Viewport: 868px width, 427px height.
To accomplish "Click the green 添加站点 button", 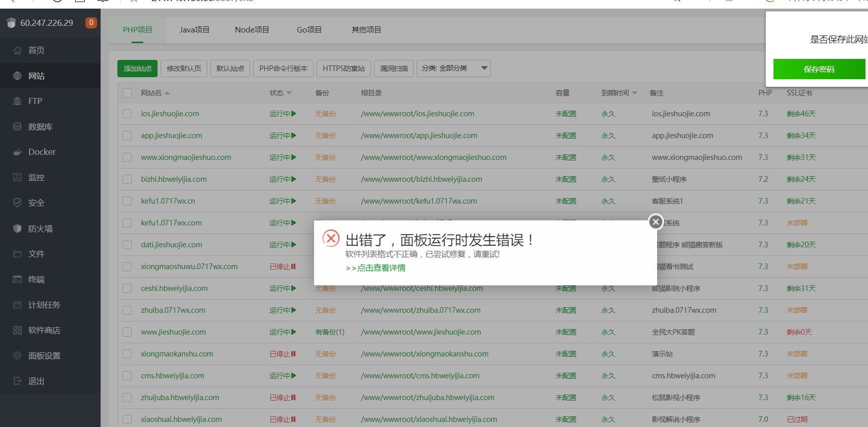I will (137, 69).
